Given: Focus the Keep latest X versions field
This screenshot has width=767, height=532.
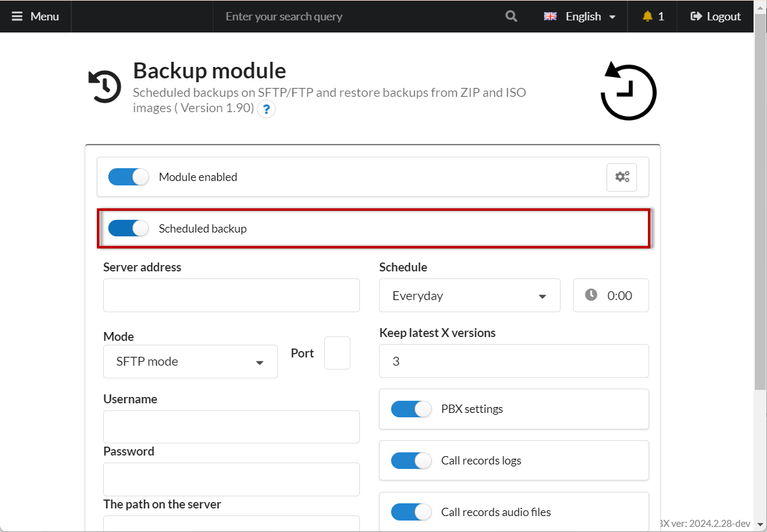Looking at the screenshot, I should 513,361.
